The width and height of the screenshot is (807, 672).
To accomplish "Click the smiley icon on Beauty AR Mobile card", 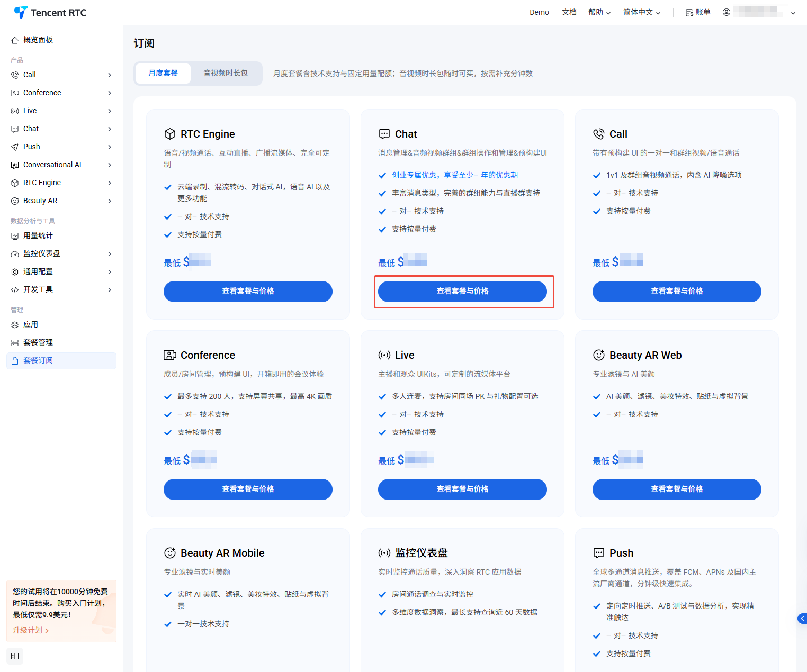I will coord(170,553).
